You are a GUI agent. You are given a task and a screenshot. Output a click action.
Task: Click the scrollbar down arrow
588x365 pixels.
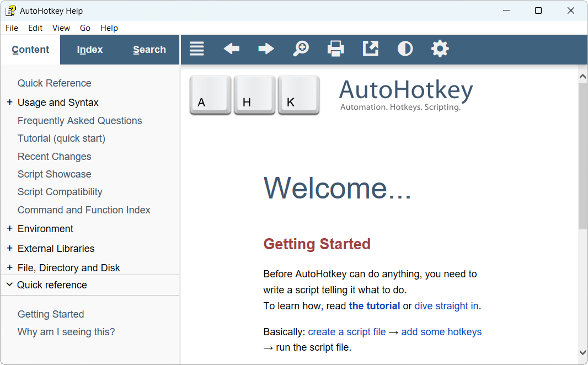tap(582, 352)
